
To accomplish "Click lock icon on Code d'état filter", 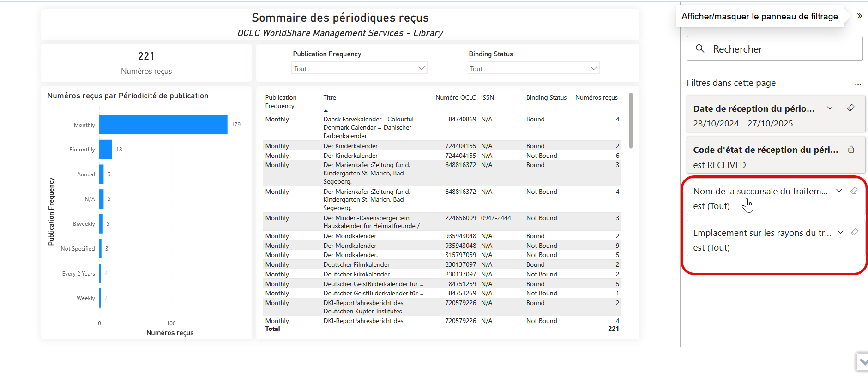I will click(x=851, y=150).
